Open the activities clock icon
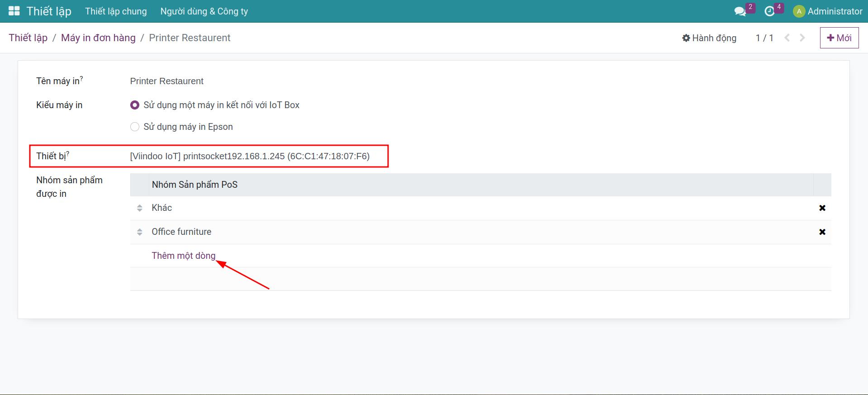868x395 pixels. pyautogui.click(x=769, y=11)
